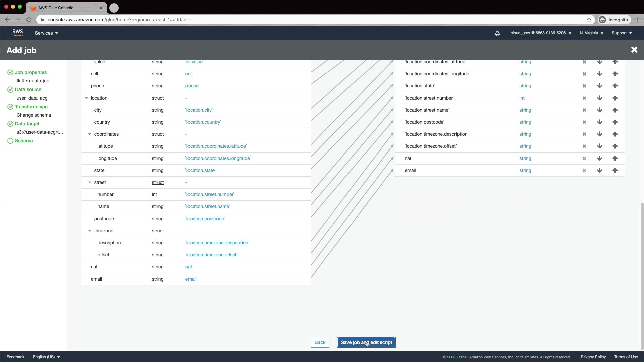The image size is (644, 362).
Task: Open the Services dropdown menu
Action: pyautogui.click(x=47, y=33)
